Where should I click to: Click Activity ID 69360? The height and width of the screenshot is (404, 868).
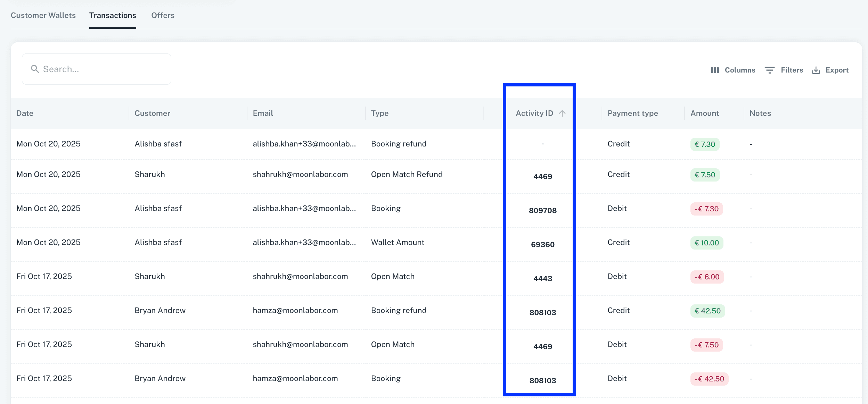pyautogui.click(x=542, y=244)
